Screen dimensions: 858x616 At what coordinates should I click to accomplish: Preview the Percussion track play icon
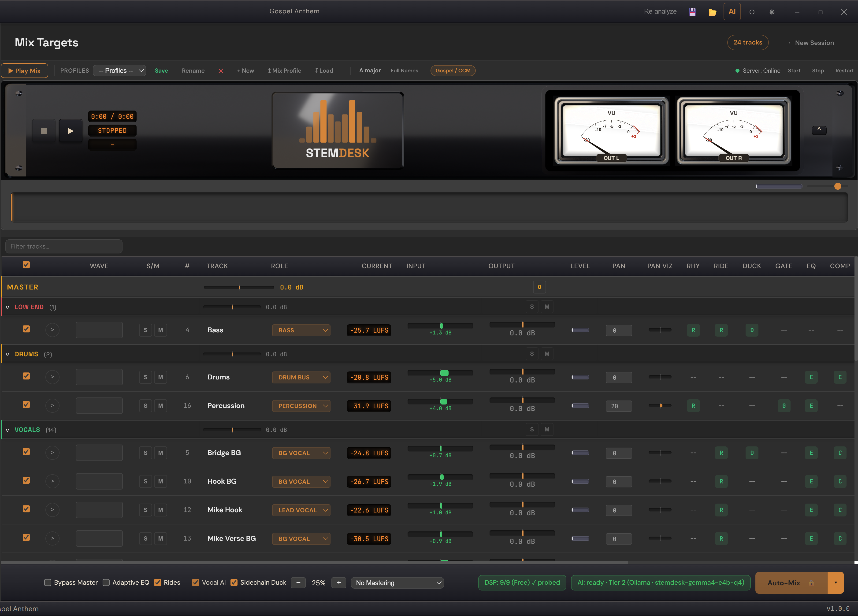coord(52,406)
